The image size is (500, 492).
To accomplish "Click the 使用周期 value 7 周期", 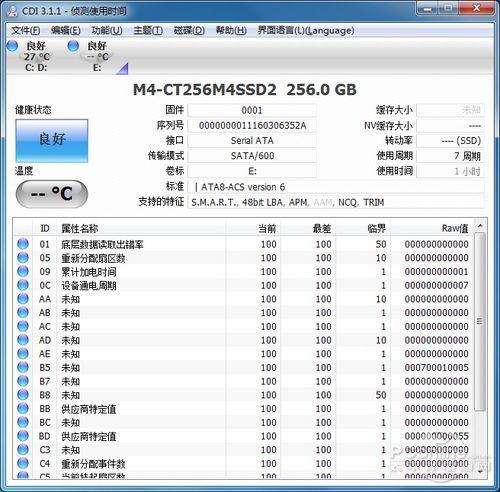I will point(450,156).
